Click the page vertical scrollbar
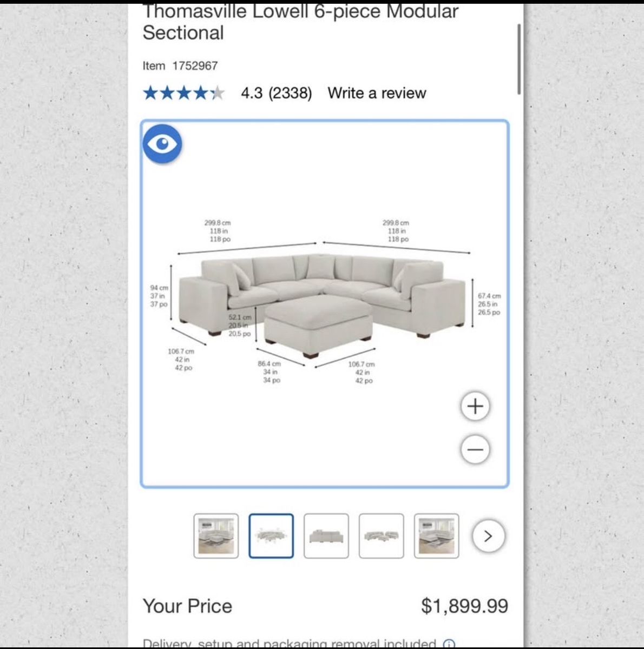 pos(519,59)
